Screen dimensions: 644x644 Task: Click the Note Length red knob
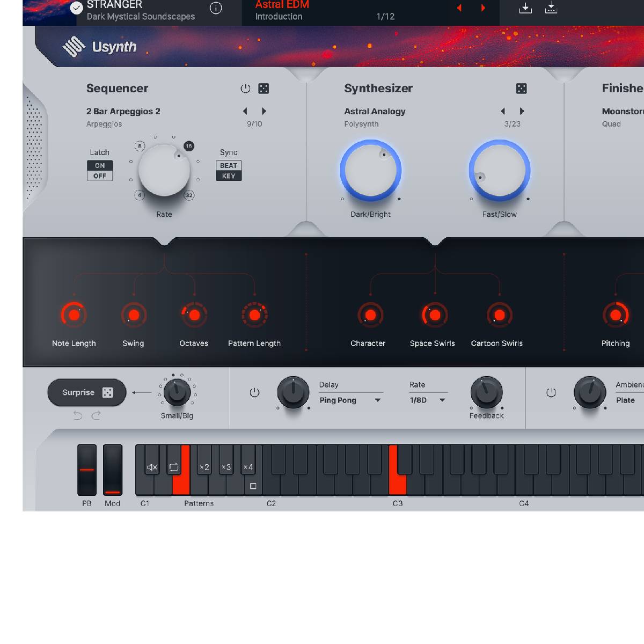(x=74, y=315)
